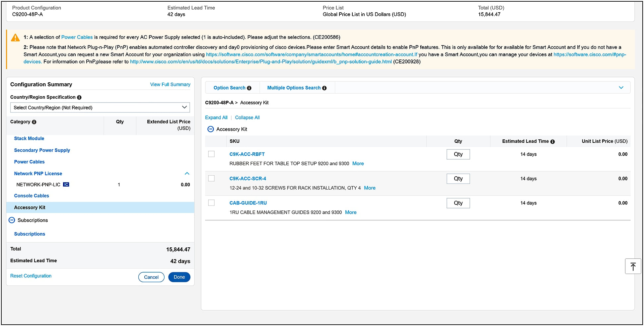Tick the CAB-GUIDE-1RU checkbox
Viewport: 644px width, 326px height.
pos(211,203)
